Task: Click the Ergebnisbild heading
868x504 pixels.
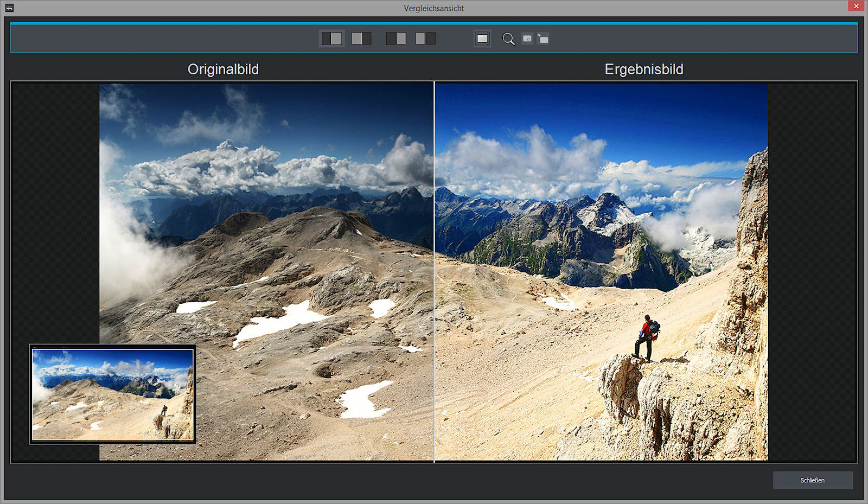Action: click(644, 69)
